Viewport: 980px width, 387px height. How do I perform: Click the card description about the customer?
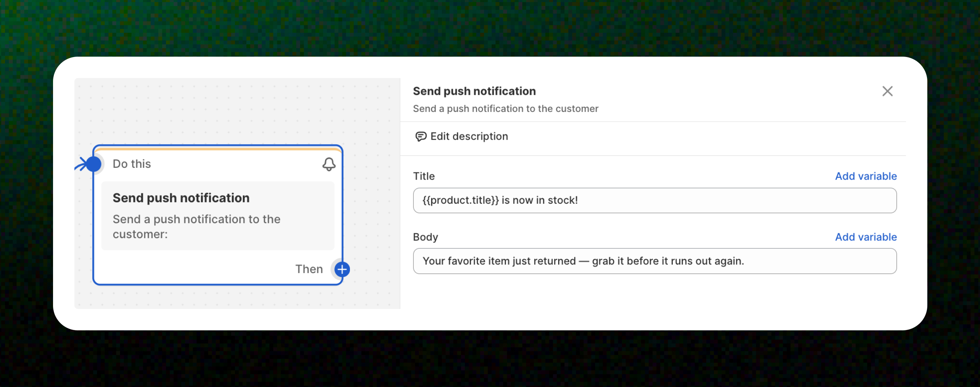click(x=196, y=226)
